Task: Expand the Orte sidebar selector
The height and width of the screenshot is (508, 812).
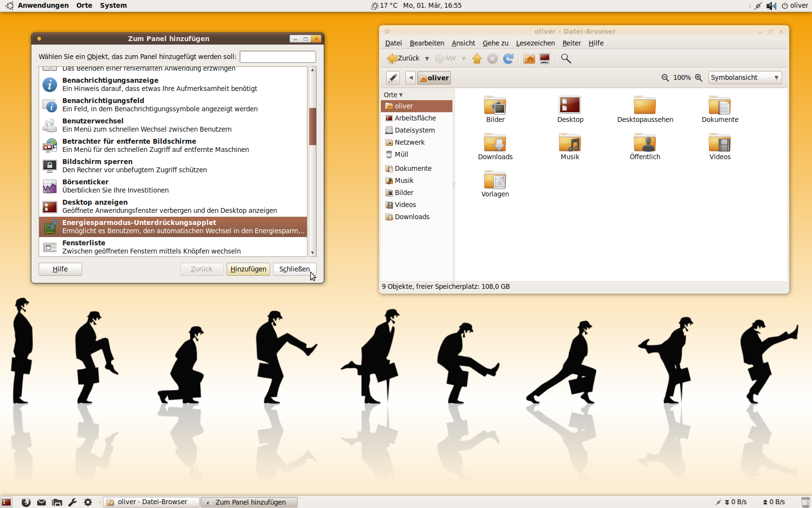Action: pos(393,95)
